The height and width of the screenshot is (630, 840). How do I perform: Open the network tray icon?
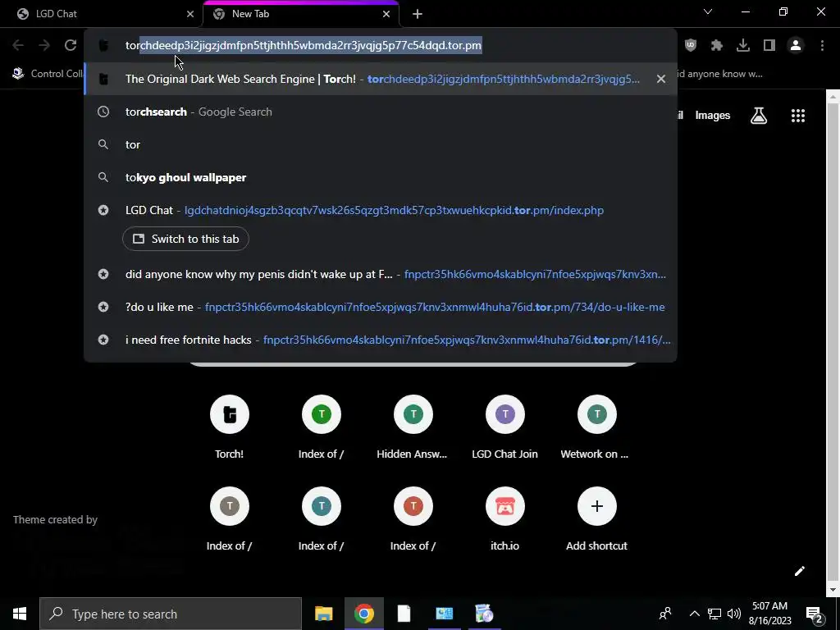click(714, 614)
